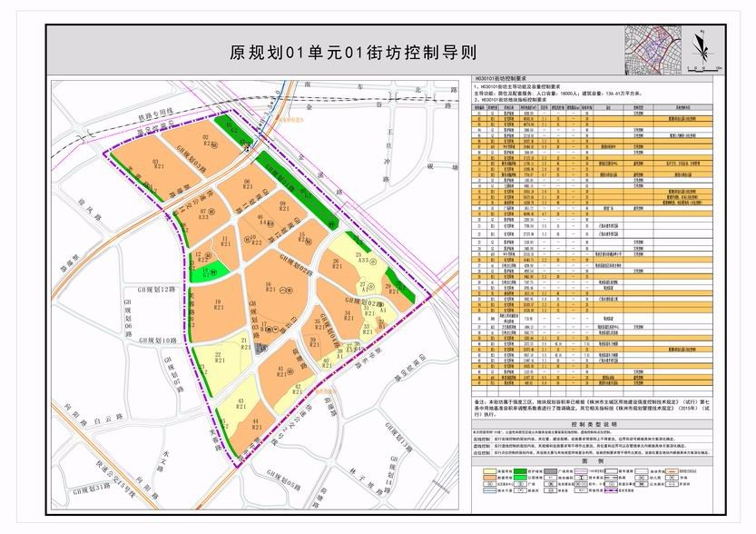The height and width of the screenshot is (534, 756).
Task: Click parcel 44 R21 at southern tip
Action: point(256,425)
